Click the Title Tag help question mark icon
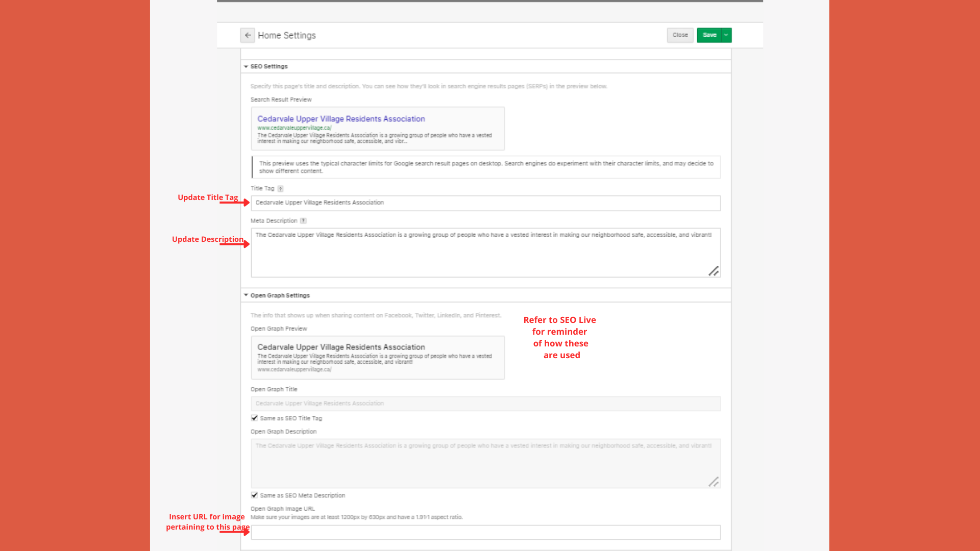 pyautogui.click(x=280, y=189)
